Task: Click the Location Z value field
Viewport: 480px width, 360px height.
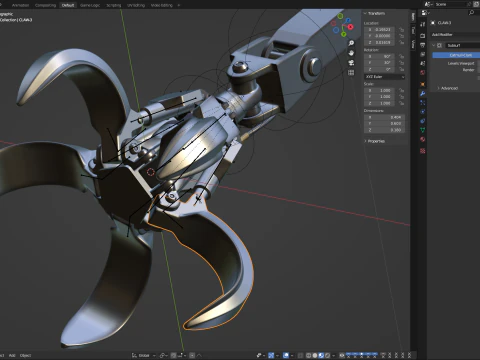Action: [380, 42]
